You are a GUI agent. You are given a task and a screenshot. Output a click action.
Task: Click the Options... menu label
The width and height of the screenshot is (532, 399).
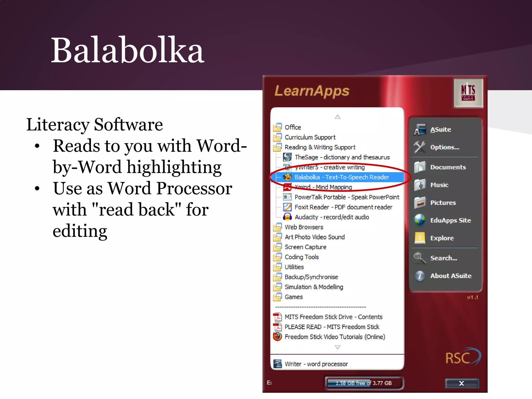(x=445, y=147)
